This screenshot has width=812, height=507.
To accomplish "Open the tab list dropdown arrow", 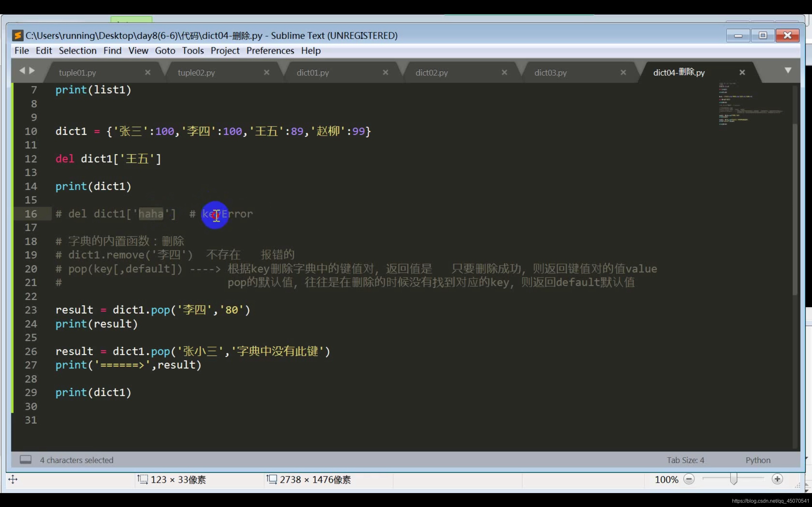I will tap(788, 70).
